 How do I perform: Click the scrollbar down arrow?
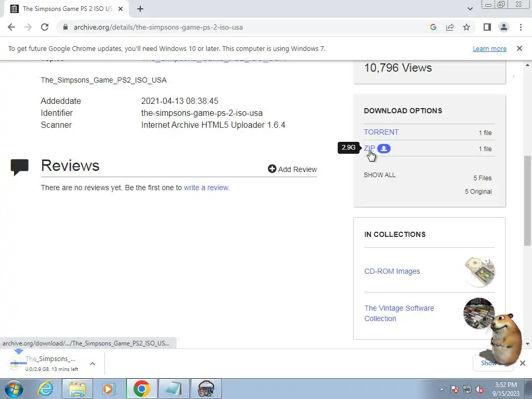(527, 344)
